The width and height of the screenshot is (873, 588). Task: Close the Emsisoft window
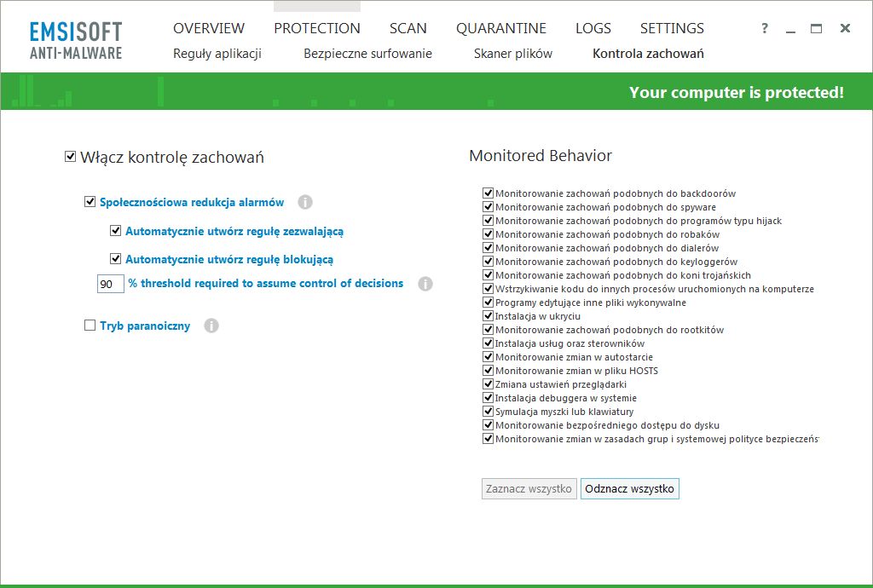[845, 29]
